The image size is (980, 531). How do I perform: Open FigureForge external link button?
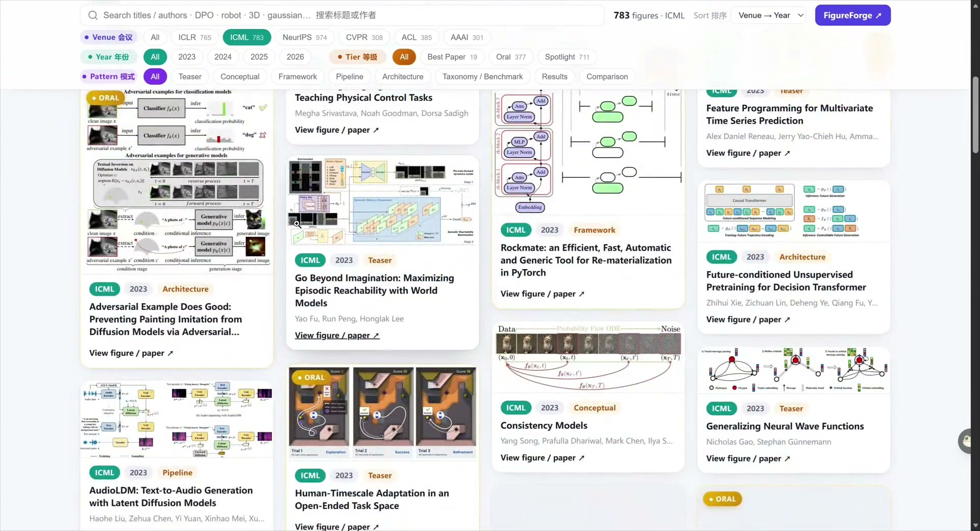[x=852, y=15]
